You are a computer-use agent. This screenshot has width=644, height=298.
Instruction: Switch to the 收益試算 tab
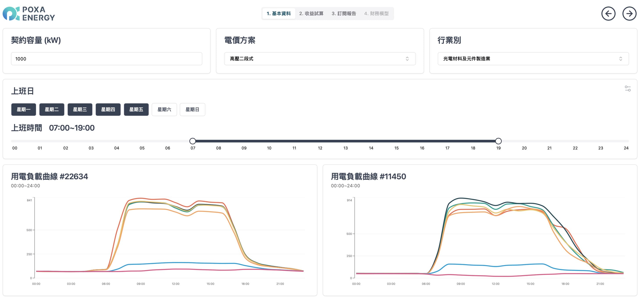311,14
